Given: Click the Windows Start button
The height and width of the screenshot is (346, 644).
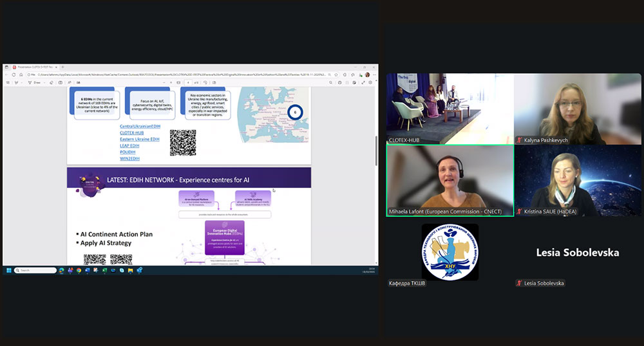Looking at the screenshot, I should click(8, 270).
